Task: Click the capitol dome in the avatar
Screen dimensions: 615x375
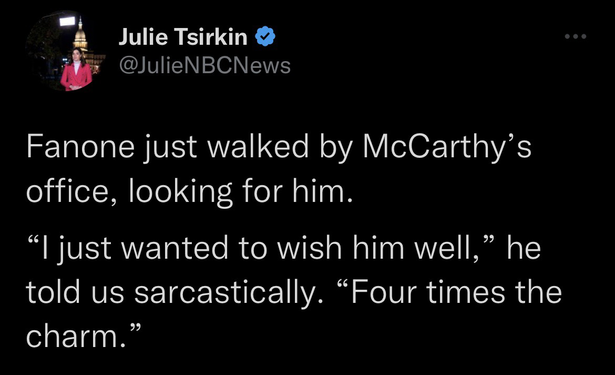Action: 81,35
